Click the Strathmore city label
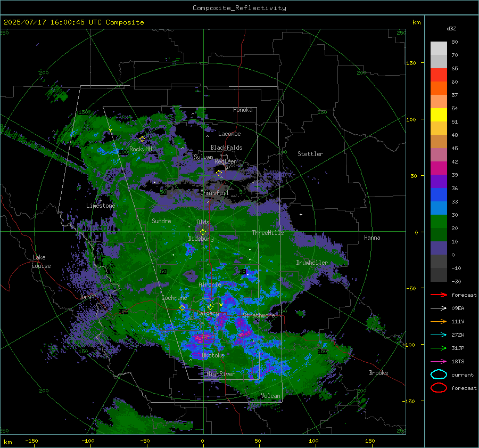The width and height of the screenshot is (479, 448). point(259,315)
